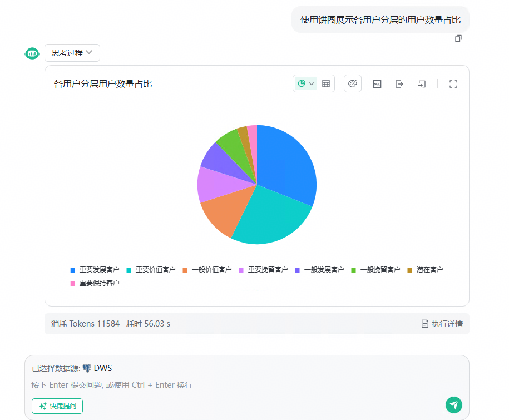Toggle 潜在客户 legend item
This screenshot has width=509, height=420.
pyautogui.click(x=425, y=270)
